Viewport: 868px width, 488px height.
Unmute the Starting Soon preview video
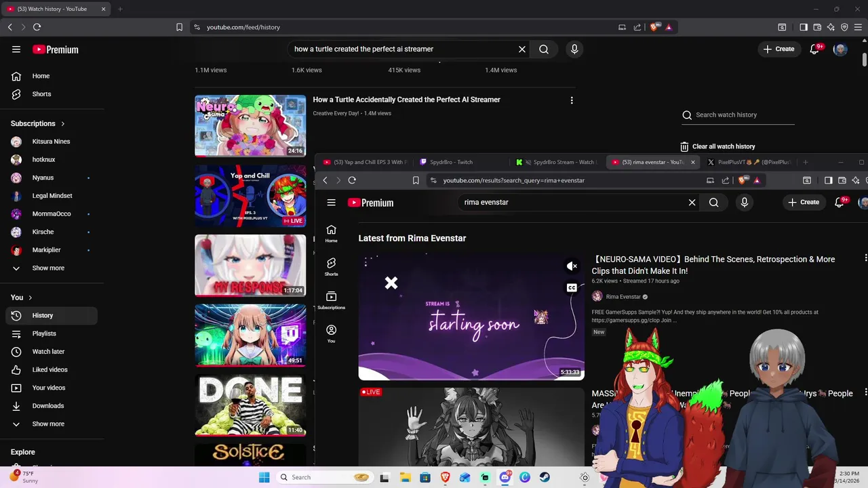(x=572, y=266)
